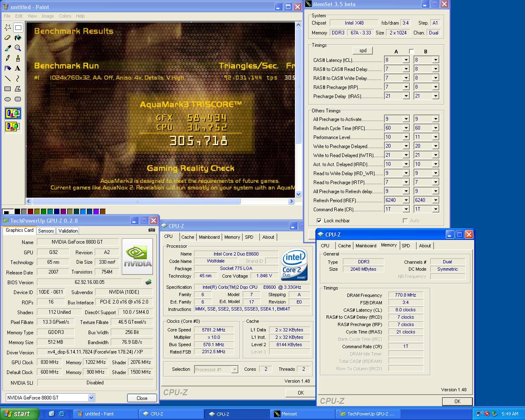Click the BIOS Version field in GPU-Z
Screen dimensions: 525x420
point(89,282)
